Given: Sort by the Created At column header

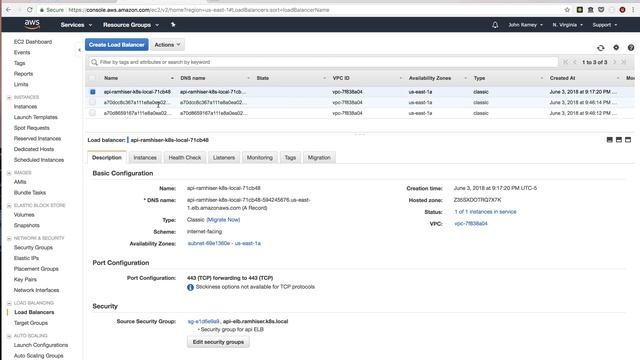Looking at the screenshot, I should (562, 78).
